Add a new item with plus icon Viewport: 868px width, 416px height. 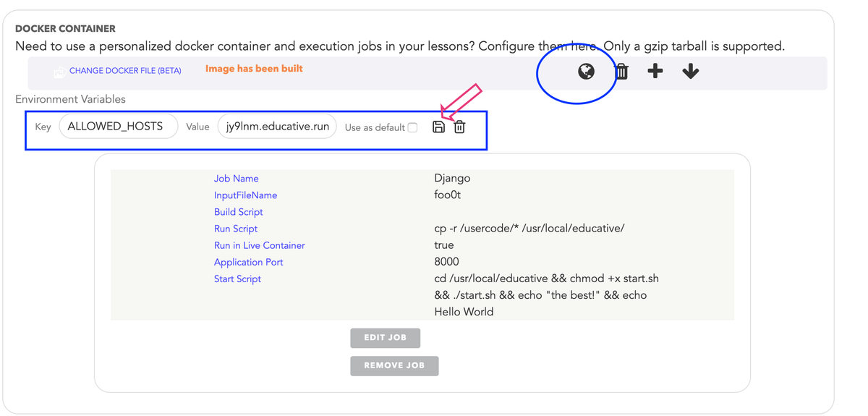pyautogui.click(x=655, y=71)
